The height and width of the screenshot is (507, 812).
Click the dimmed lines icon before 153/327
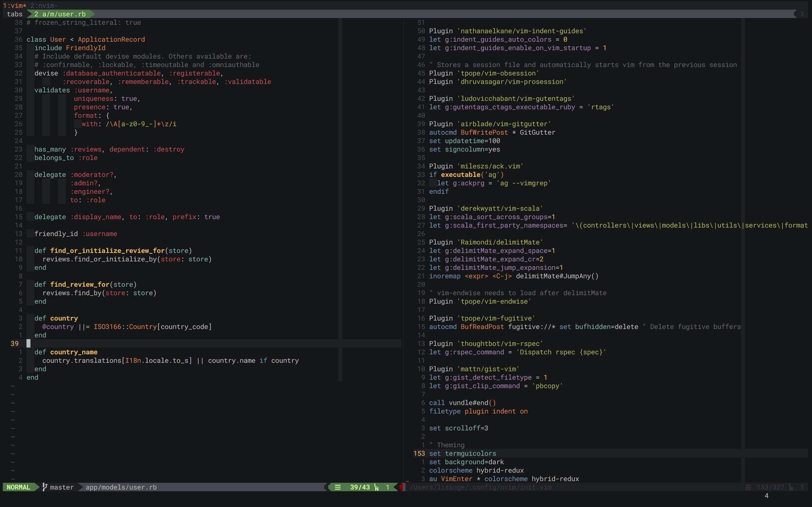[x=748, y=487]
